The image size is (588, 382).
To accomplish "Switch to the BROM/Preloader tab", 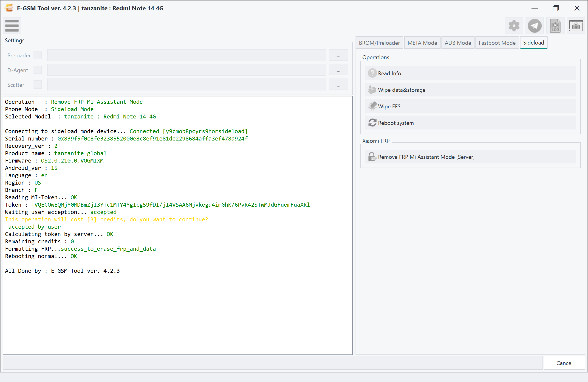I will pyautogui.click(x=379, y=43).
